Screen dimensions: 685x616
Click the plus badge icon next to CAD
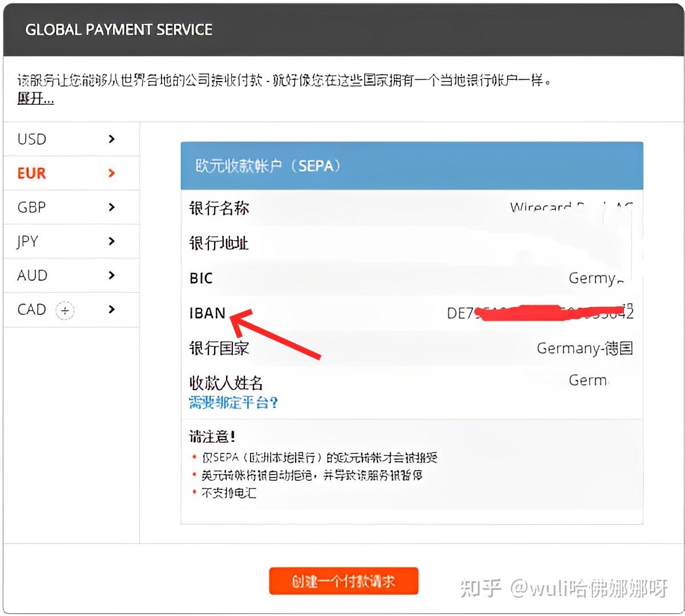pyautogui.click(x=65, y=311)
